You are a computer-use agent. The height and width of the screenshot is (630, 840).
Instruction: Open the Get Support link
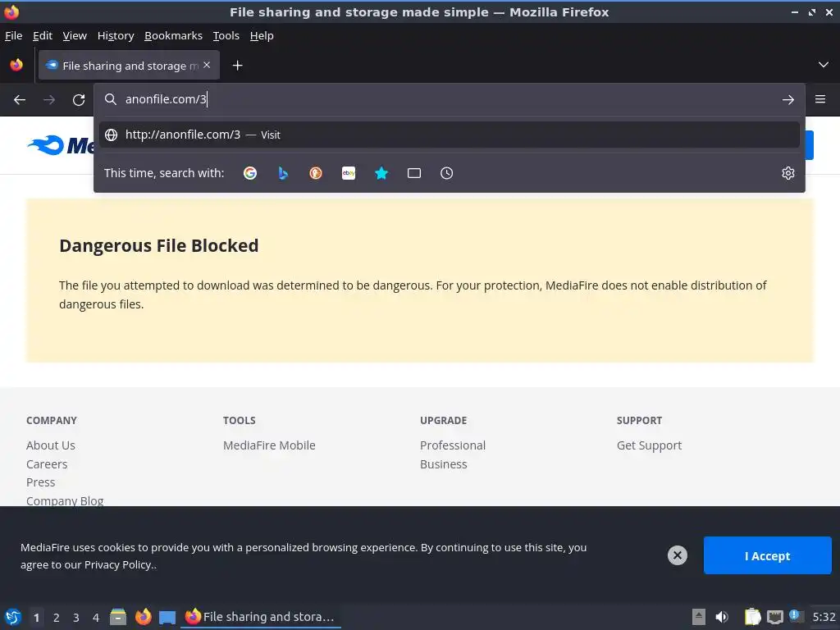click(x=649, y=445)
